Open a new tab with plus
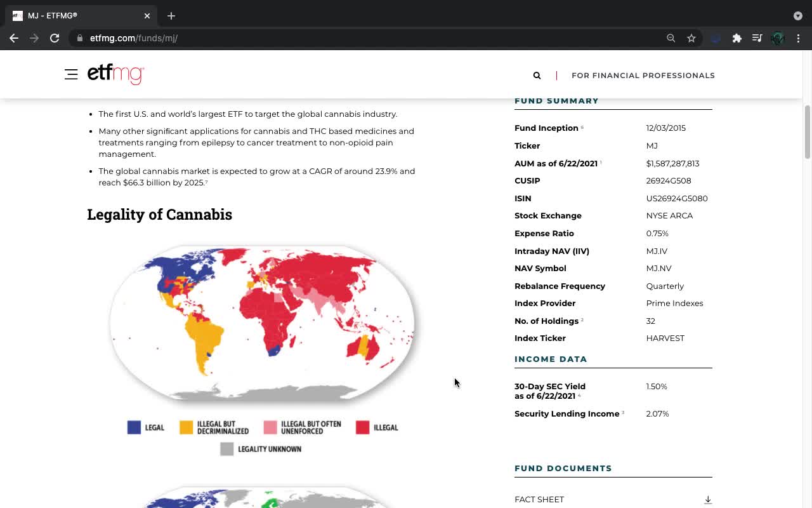 click(171, 16)
